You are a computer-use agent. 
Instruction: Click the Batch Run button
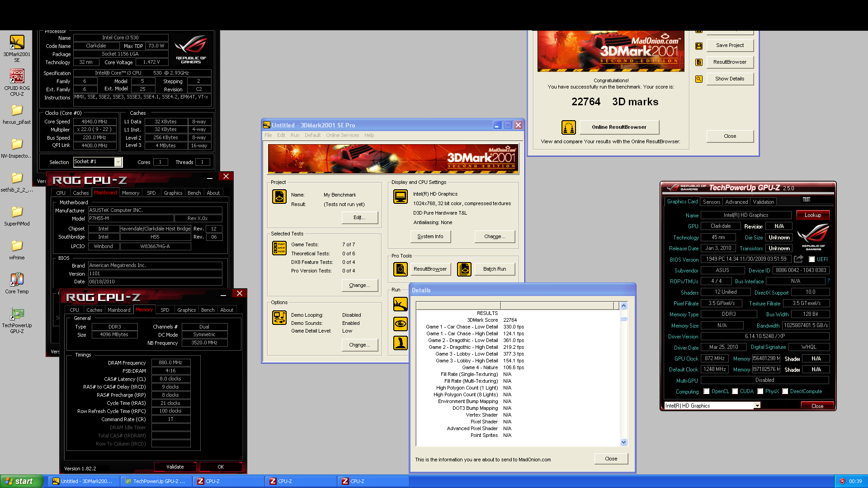[495, 269]
